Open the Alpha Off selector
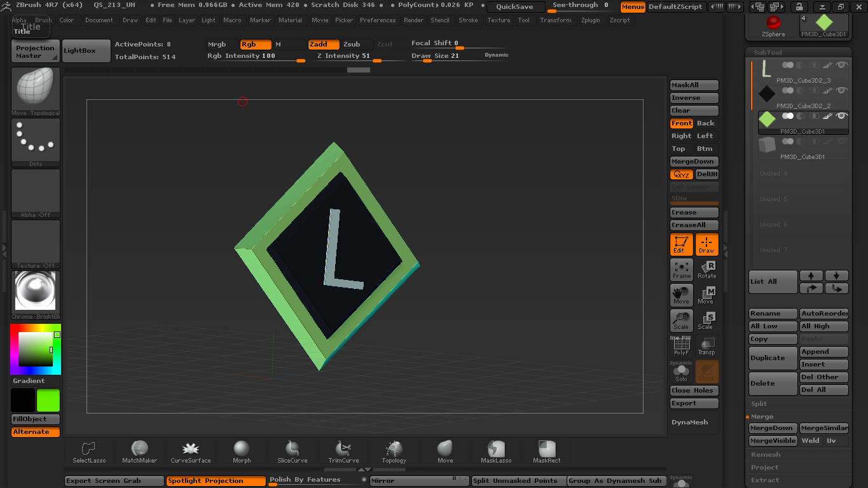Viewport: 868px width, 488px height. click(36, 193)
